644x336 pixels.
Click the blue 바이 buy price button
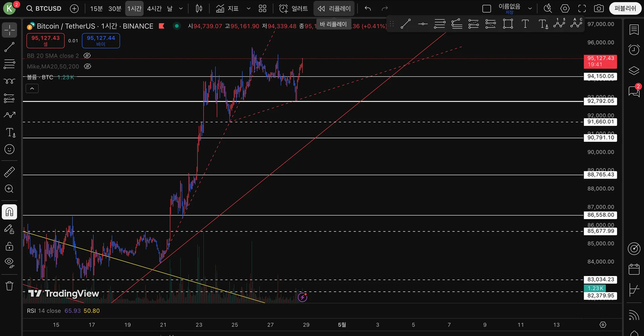[101, 41]
